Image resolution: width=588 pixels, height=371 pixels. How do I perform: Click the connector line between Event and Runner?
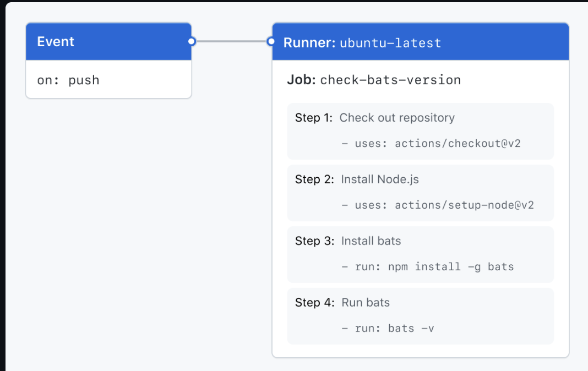click(x=231, y=41)
